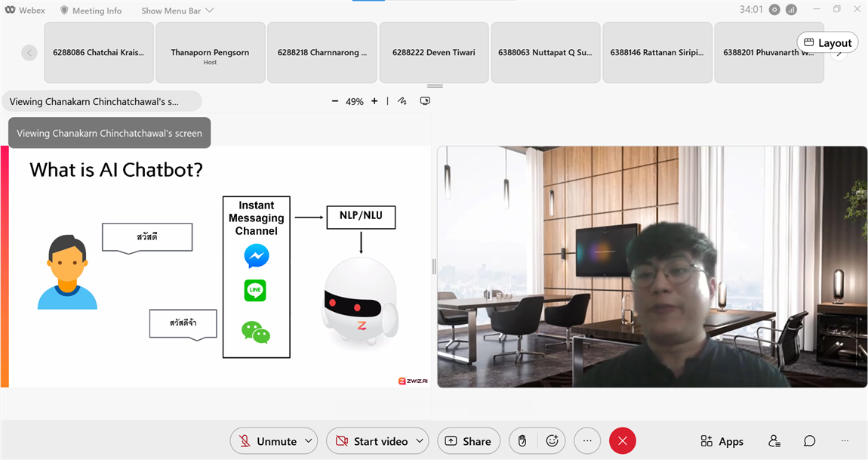Zoom in shared screen with plus
868x460 pixels.
(x=374, y=101)
